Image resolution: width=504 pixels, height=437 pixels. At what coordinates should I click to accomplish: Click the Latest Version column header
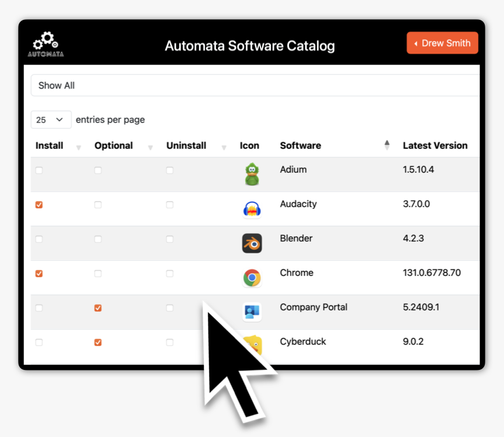[435, 145]
